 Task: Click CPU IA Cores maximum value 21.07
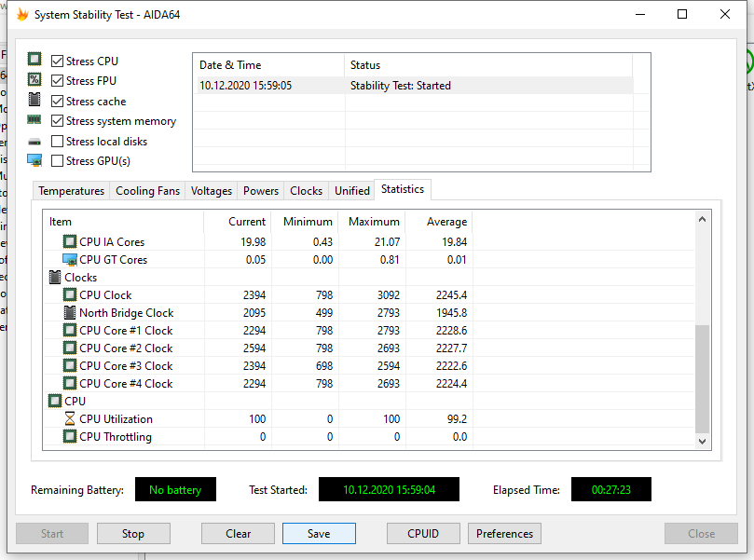coord(387,241)
